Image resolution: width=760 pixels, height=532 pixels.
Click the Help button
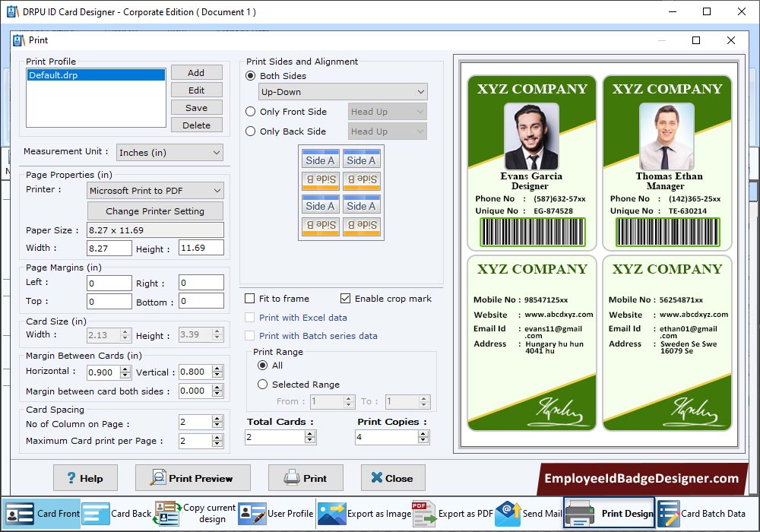pyautogui.click(x=85, y=478)
